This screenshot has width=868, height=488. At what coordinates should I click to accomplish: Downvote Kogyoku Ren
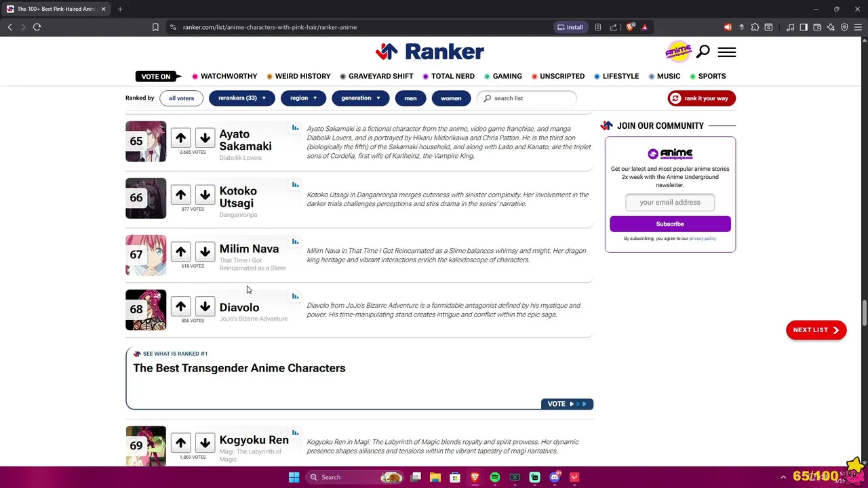[205, 443]
